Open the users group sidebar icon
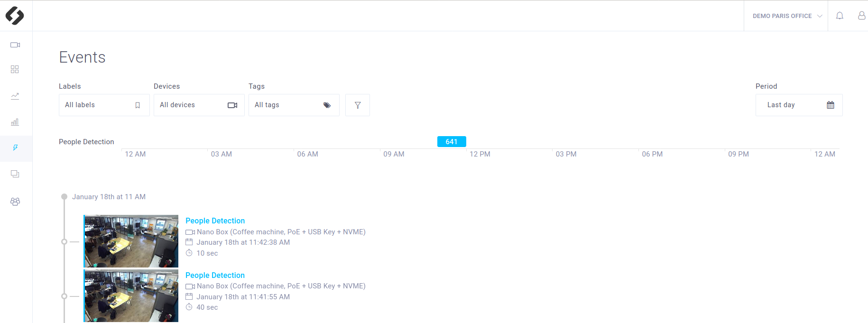The width and height of the screenshot is (868, 323). (x=15, y=202)
